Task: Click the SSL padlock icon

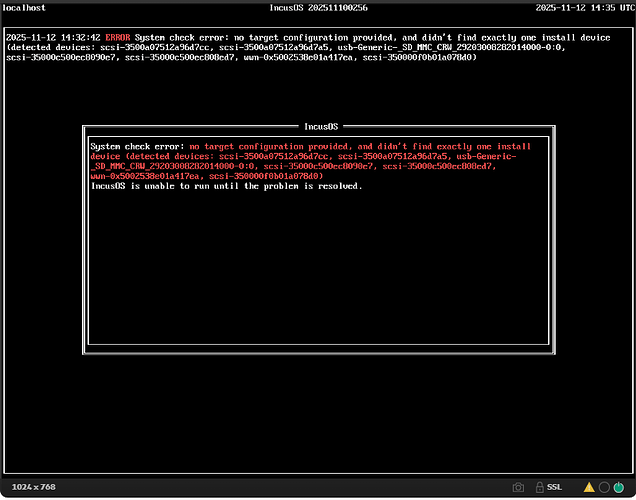Action: (539, 487)
